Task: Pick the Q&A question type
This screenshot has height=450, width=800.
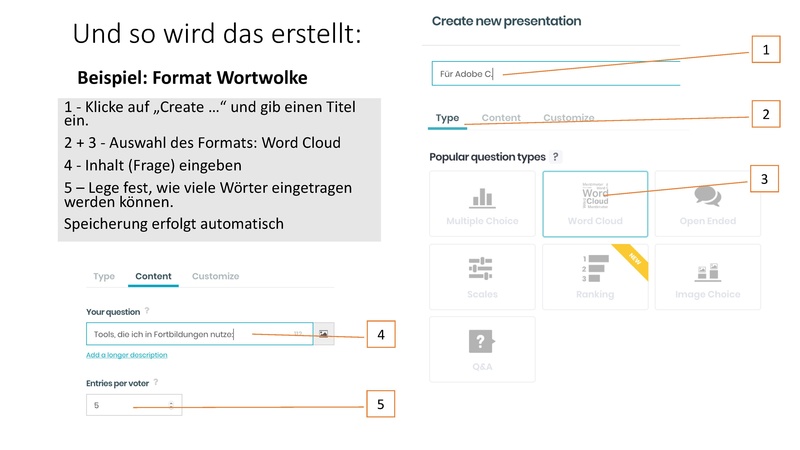Action: 482,349
